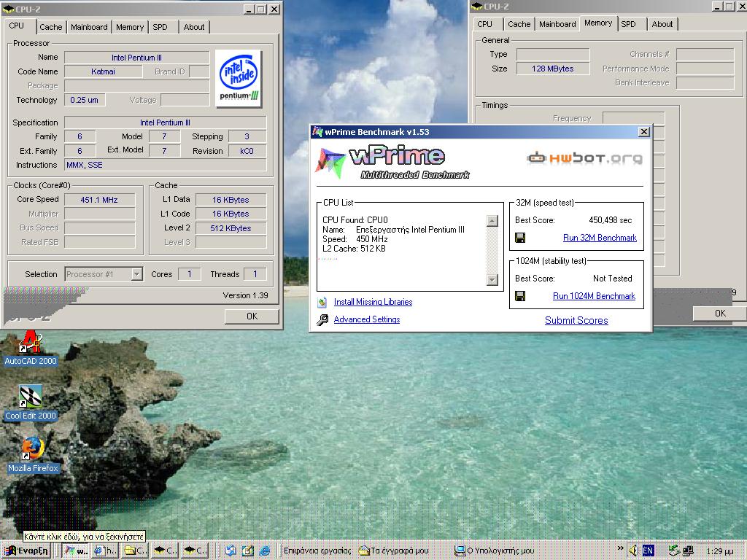Click the Revision kC0 field
Image resolution: width=747 pixels, height=560 pixels.
pyautogui.click(x=247, y=151)
